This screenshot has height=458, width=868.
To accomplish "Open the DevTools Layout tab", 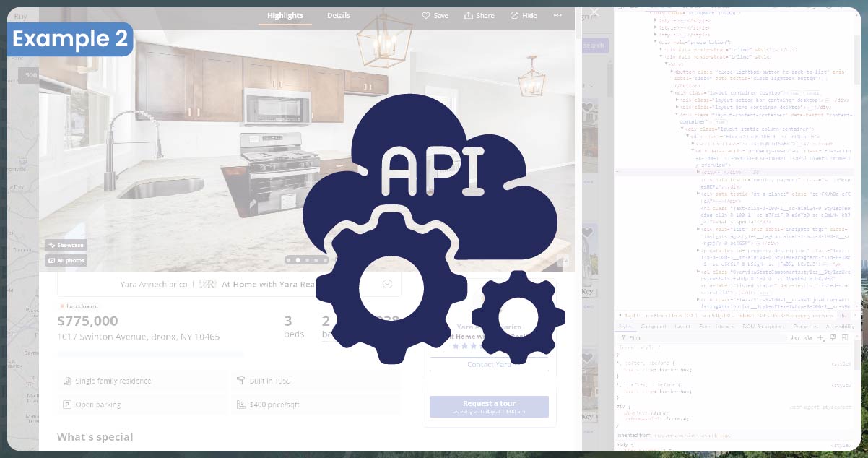I will pos(682,327).
